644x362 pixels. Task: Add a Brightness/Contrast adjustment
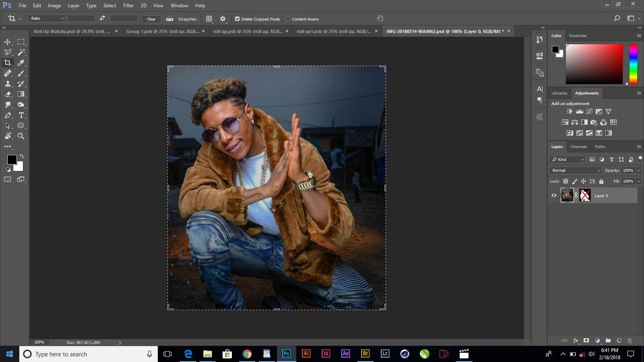[570, 111]
